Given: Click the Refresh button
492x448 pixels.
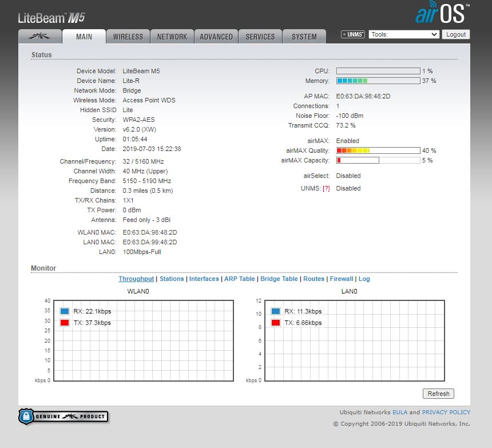Looking at the screenshot, I should (438, 394).
